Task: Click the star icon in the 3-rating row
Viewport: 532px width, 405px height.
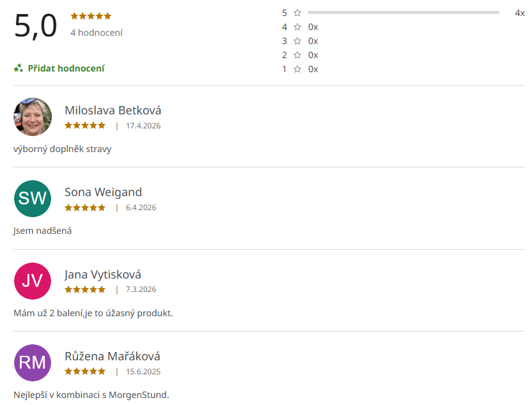Action: click(297, 41)
